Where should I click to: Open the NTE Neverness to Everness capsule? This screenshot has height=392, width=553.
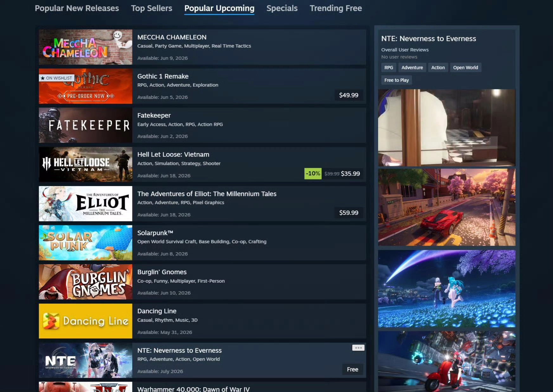coord(86,360)
